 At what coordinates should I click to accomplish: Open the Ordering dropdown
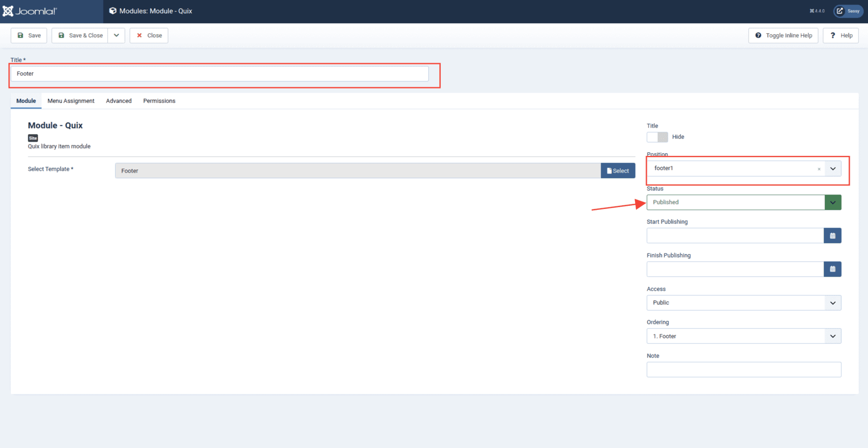pyautogui.click(x=833, y=336)
